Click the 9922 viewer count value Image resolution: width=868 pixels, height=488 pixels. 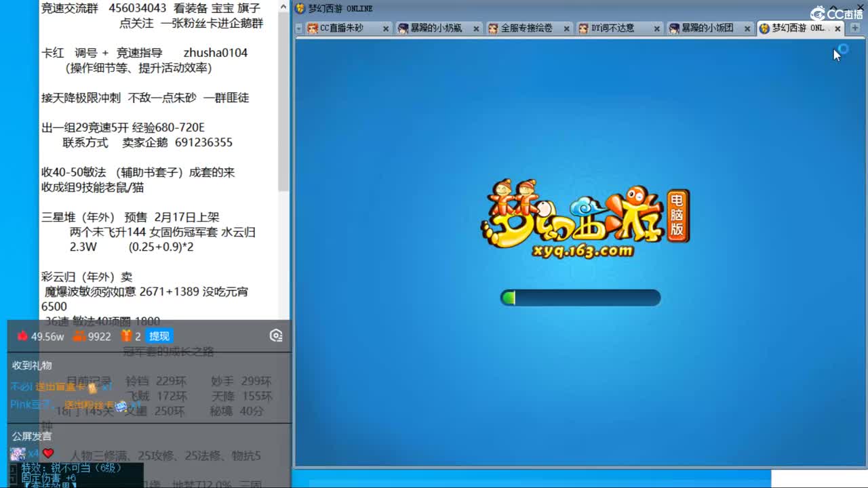(99, 336)
